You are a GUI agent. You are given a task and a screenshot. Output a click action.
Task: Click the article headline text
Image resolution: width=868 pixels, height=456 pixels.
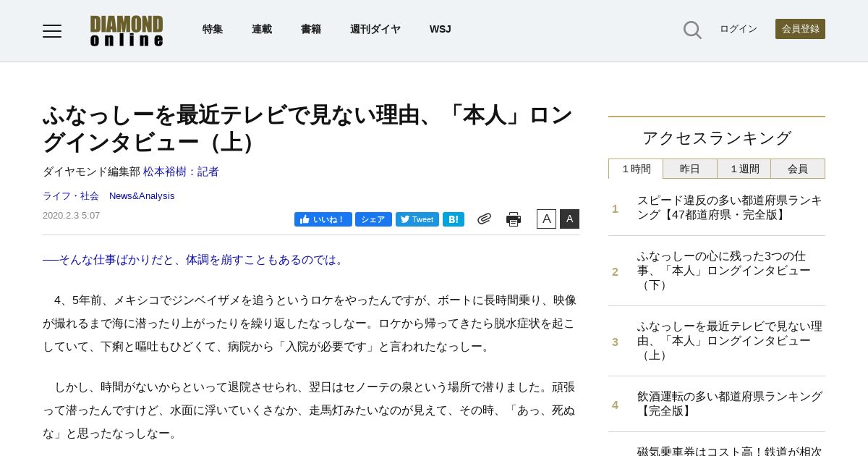[x=308, y=128]
